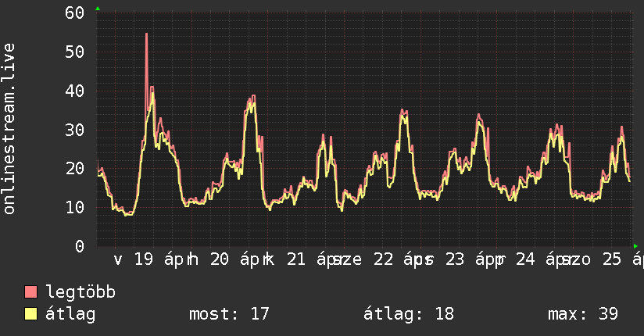
Task: Click the 60 y-axis label
Action: 75,13
